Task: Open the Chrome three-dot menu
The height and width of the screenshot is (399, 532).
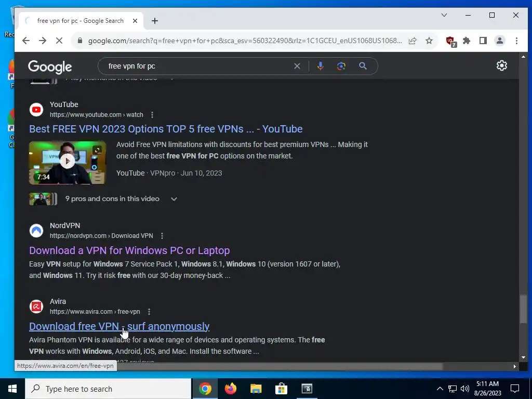Action: point(516,41)
